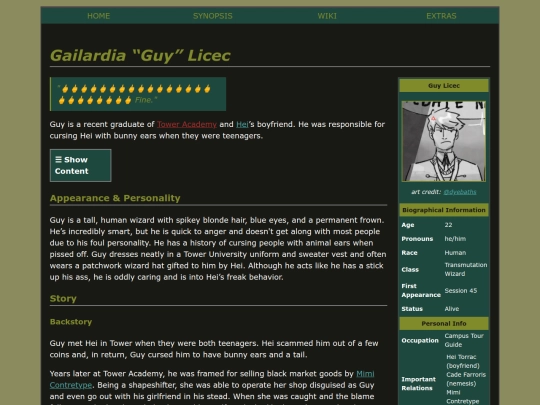Click the Pronouns value he/him
This screenshot has height=405, width=540.
click(455, 239)
